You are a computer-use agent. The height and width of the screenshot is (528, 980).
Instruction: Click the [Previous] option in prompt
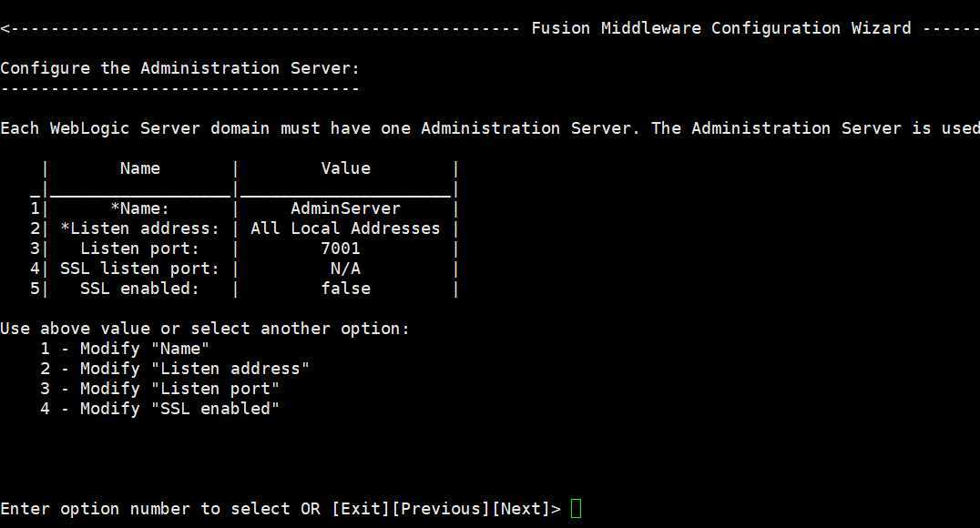pos(441,509)
